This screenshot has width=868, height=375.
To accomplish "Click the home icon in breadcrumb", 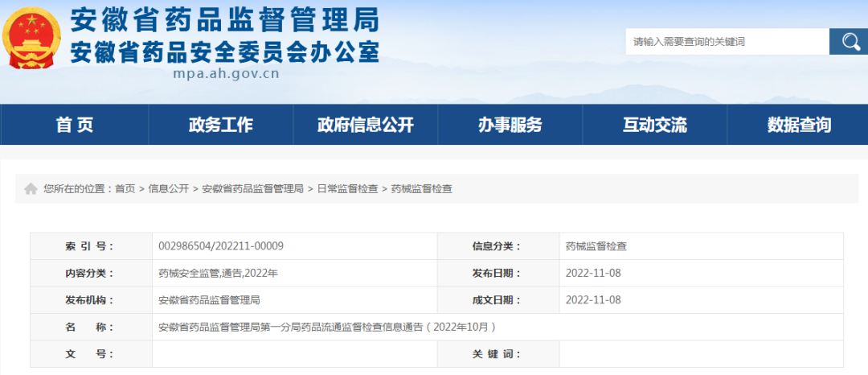I will click(31, 189).
